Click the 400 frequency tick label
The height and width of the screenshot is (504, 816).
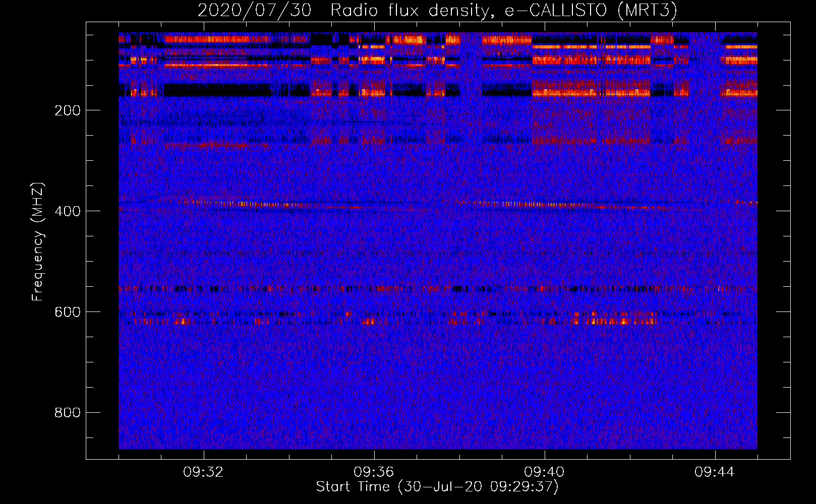coord(68,211)
